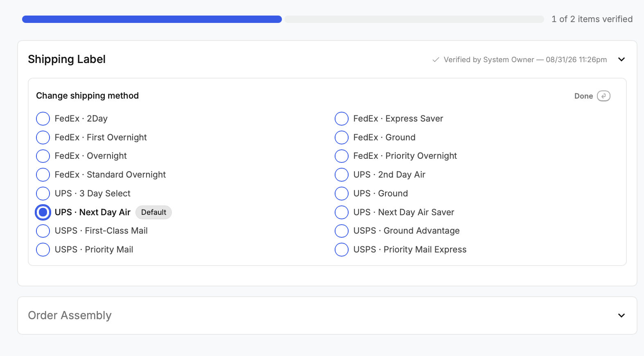Select UPS · 3 Day Select
This screenshot has height=356, width=644.
(x=43, y=194)
